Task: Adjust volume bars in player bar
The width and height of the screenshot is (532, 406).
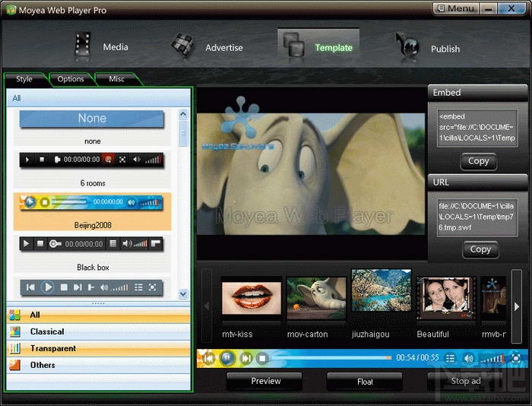Action: tap(492, 358)
